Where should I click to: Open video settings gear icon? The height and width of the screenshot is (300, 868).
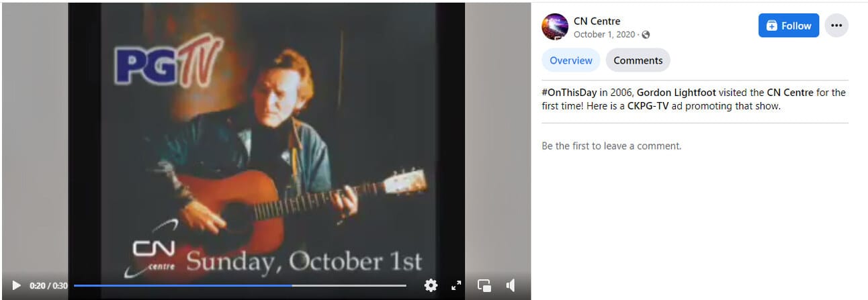[431, 286]
